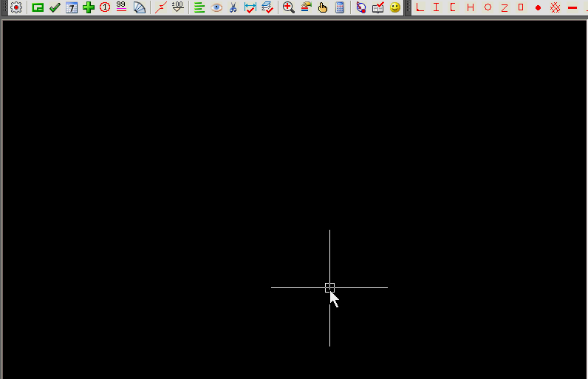Click the steel-section toolbar drag handle

[408, 7]
